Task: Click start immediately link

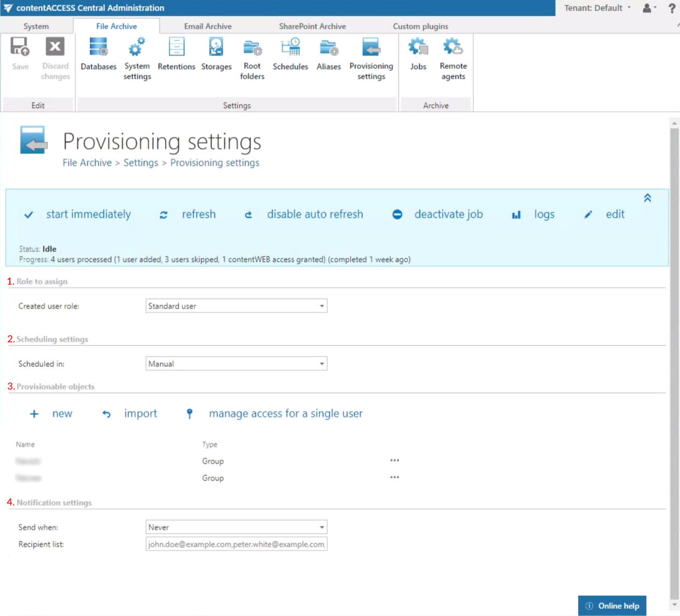Action: pyautogui.click(x=88, y=215)
